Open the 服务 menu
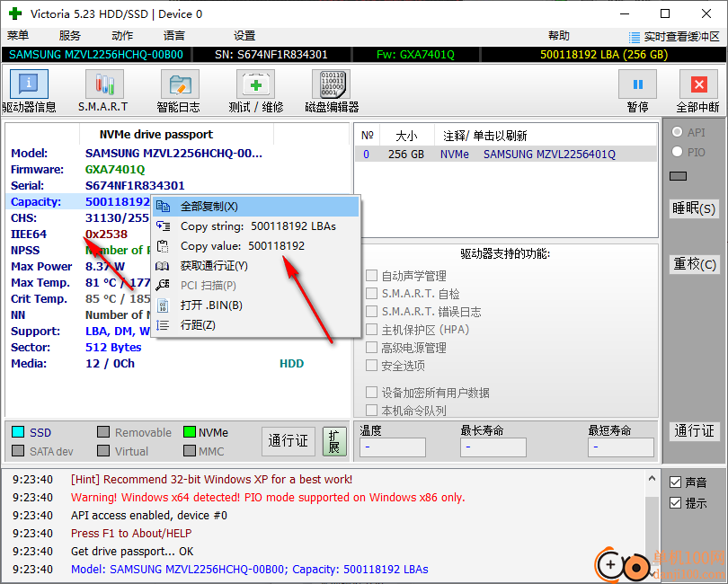 point(70,36)
